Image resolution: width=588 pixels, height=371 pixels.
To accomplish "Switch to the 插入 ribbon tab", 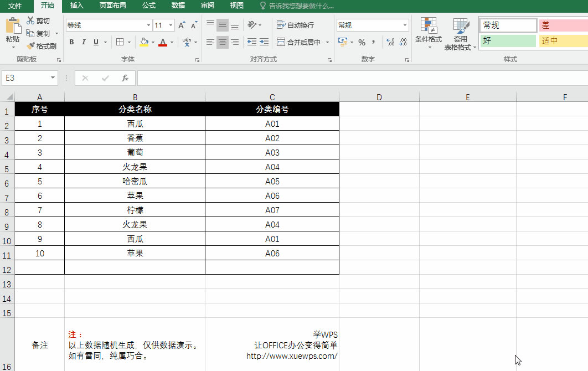I will tap(76, 6).
